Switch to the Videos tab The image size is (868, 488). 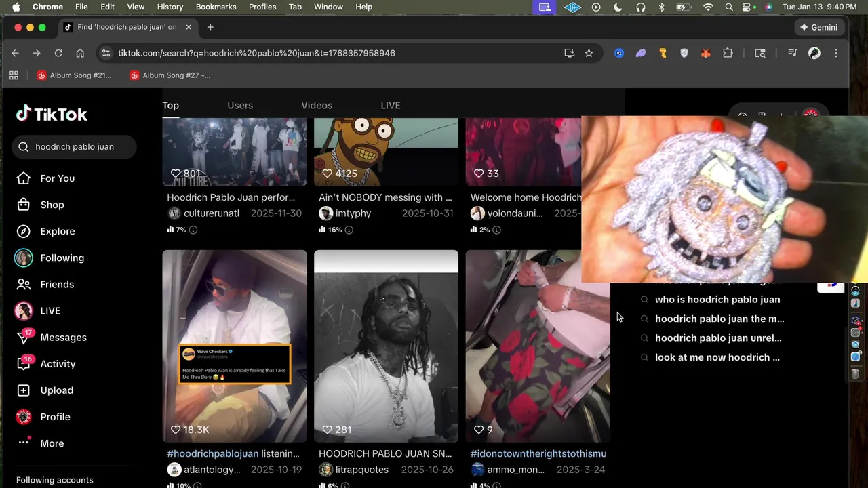pos(317,105)
